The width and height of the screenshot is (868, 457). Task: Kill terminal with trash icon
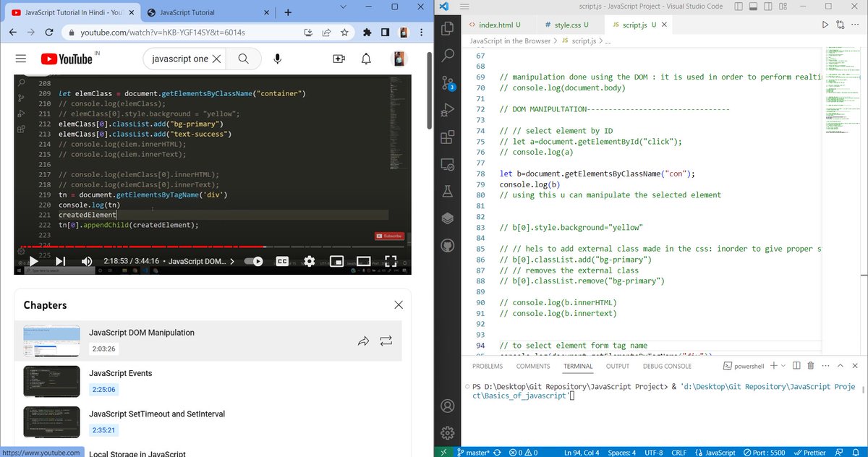(810, 366)
